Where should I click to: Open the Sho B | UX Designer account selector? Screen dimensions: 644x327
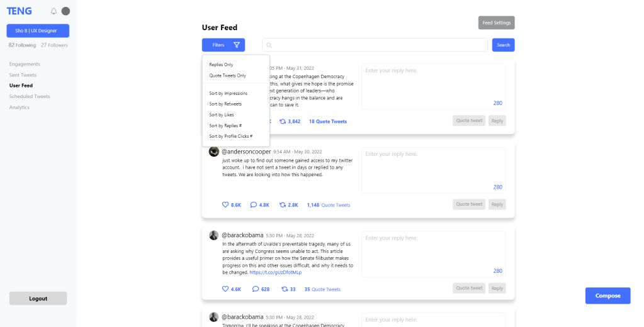pos(38,31)
